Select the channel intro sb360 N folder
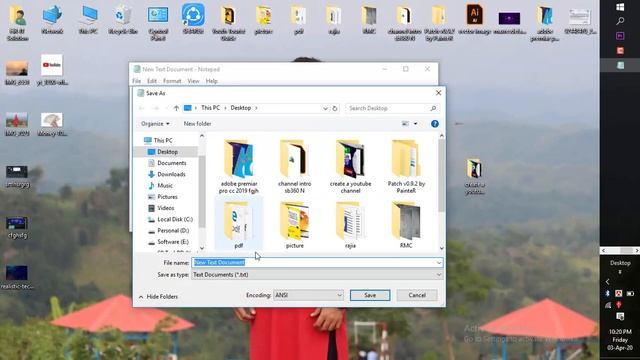640x360 pixels. (x=294, y=167)
